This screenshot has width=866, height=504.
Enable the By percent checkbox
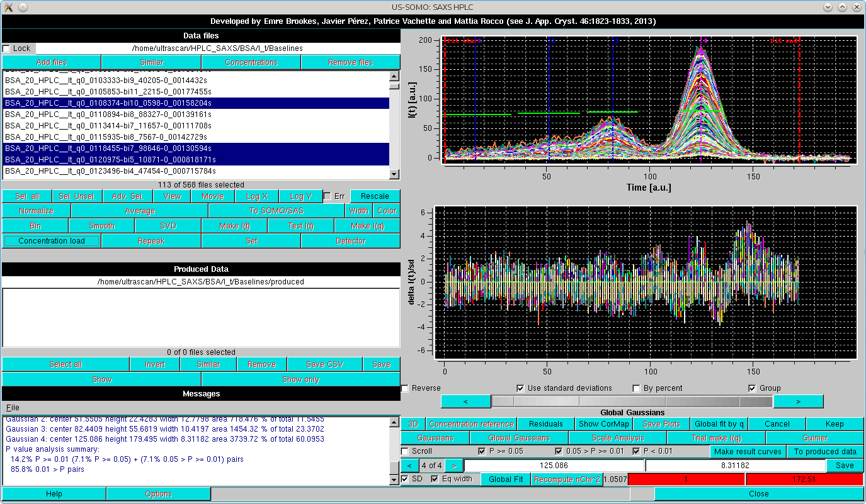[x=636, y=388]
